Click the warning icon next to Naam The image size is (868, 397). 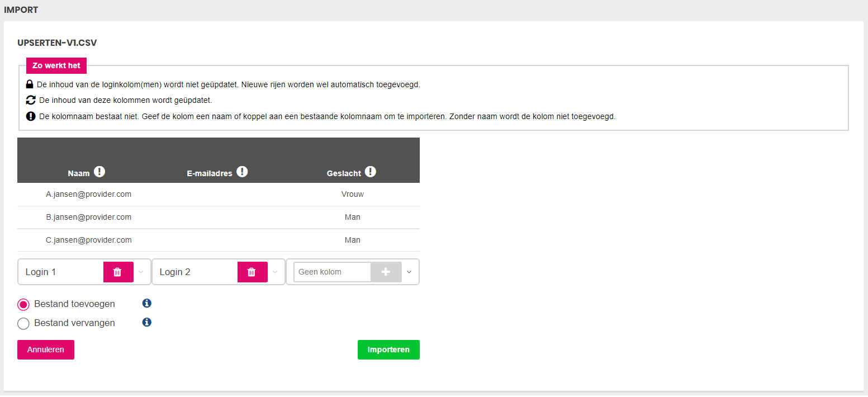99,172
